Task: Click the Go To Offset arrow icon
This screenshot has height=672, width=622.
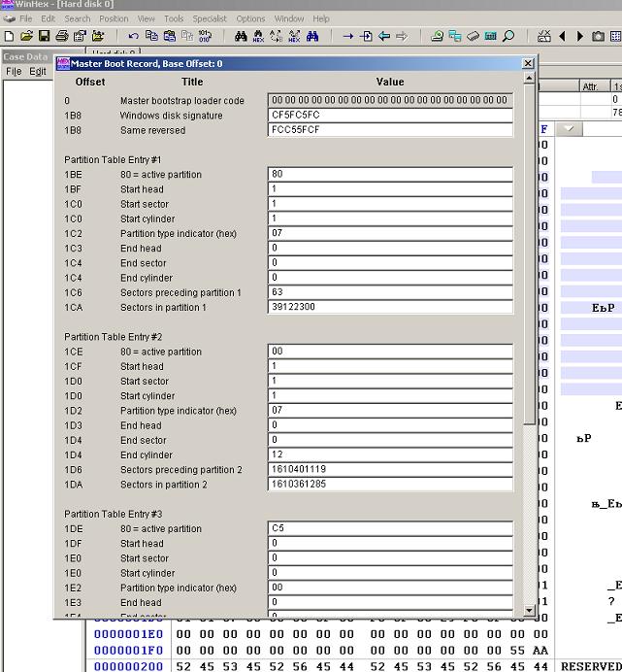Action: click(x=348, y=37)
